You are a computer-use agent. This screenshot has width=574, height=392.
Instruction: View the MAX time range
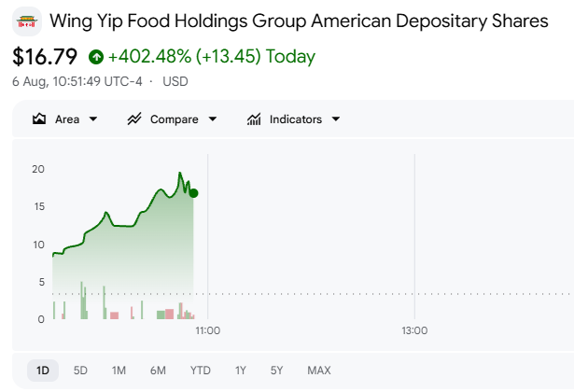click(319, 371)
